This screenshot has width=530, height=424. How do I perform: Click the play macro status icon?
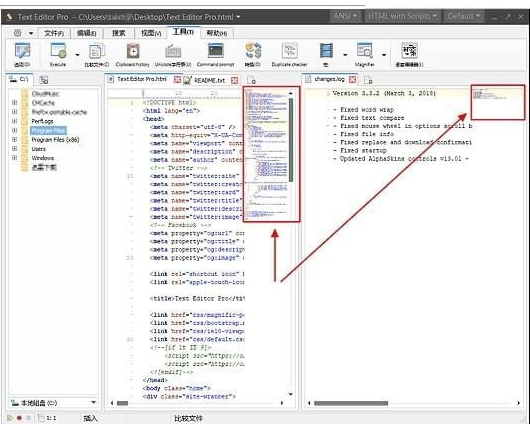[x=10, y=418]
